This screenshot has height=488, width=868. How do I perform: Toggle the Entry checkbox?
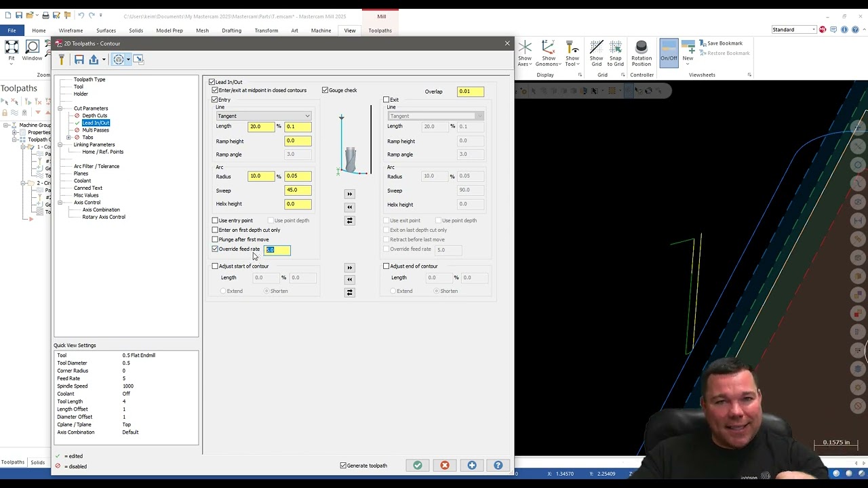pos(215,100)
